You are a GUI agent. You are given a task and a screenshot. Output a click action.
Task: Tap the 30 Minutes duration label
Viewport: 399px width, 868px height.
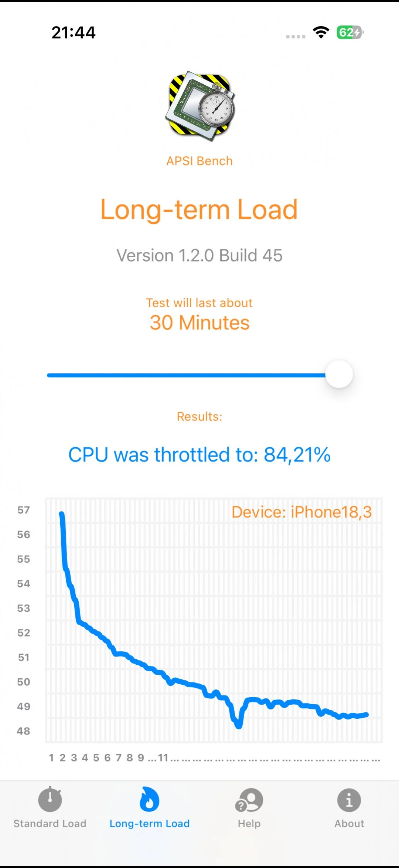click(x=199, y=323)
